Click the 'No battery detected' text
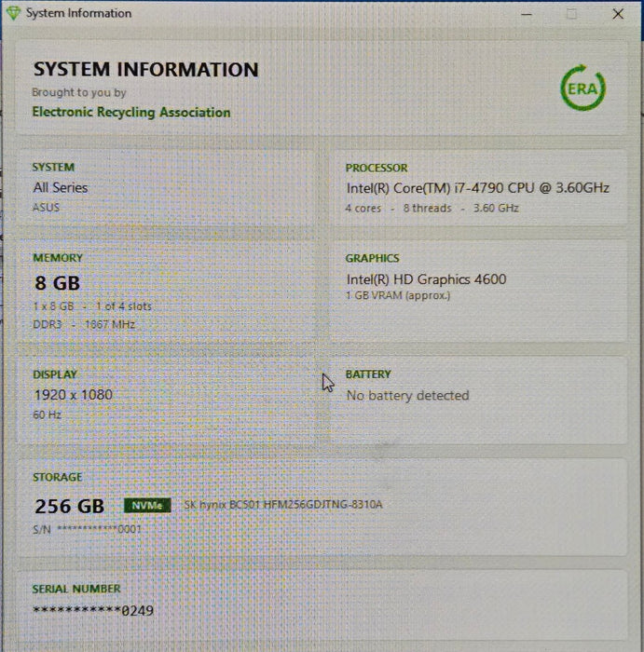Image resolution: width=644 pixels, height=652 pixels. tap(407, 396)
